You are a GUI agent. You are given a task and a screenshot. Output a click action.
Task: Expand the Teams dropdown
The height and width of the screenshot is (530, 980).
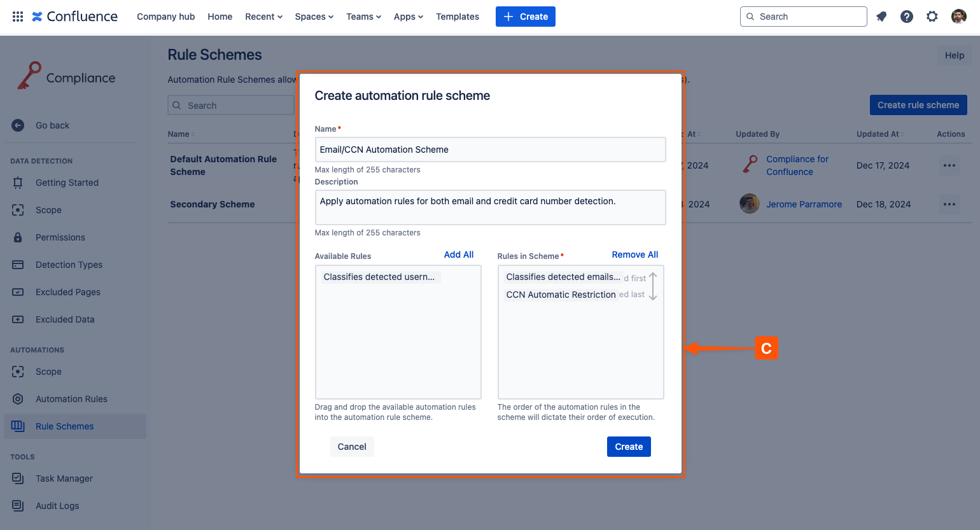(x=363, y=17)
